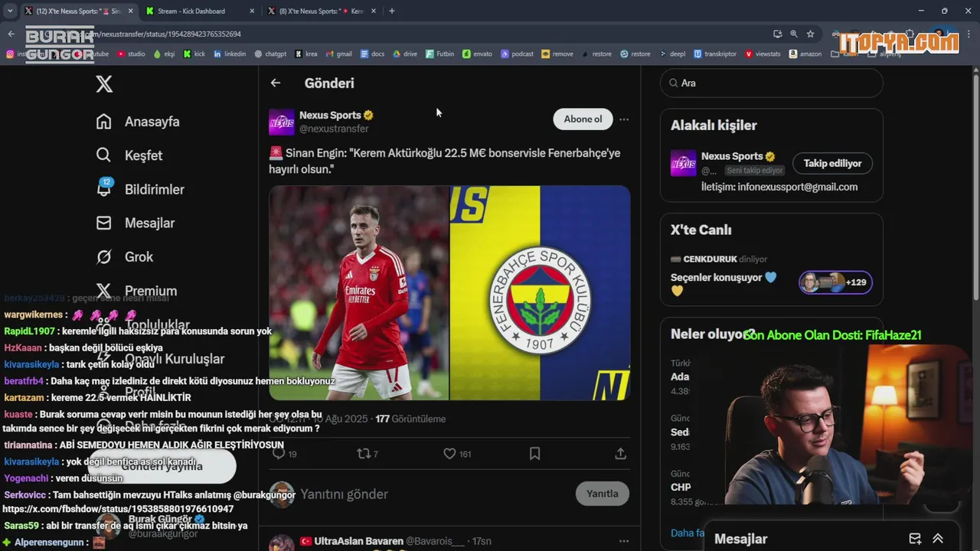The height and width of the screenshot is (551, 980).
Task: Open the browser zoom magnifier icon
Action: tap(794, 34)
